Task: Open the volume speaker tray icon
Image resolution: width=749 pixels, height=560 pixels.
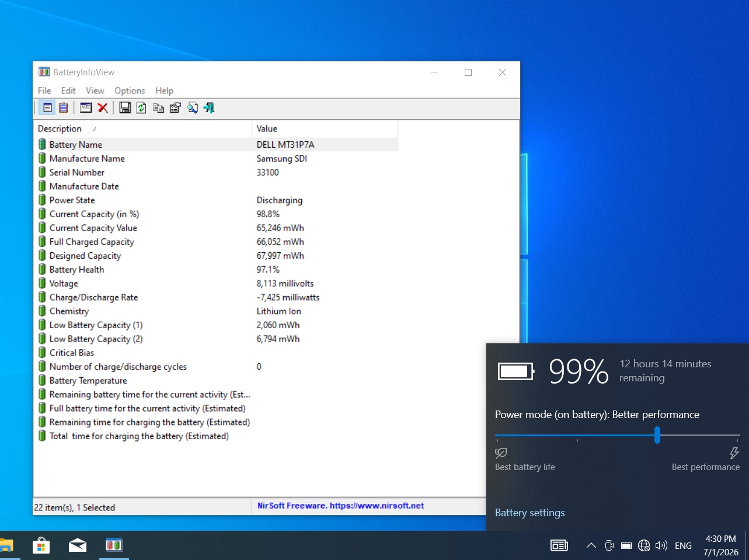Action: pos(661,545)
